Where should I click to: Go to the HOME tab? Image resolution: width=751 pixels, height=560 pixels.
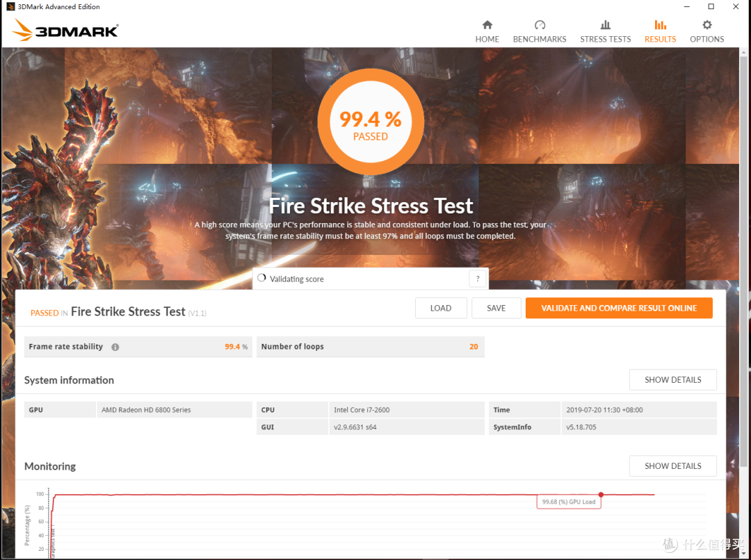[487, 31]
